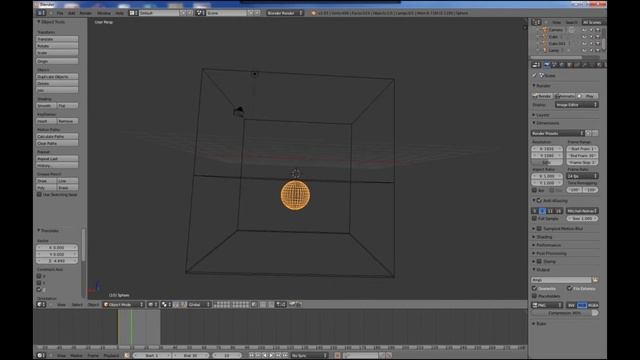
Task: Click the Calculate Paths button
Action: [x=57, y=136]
